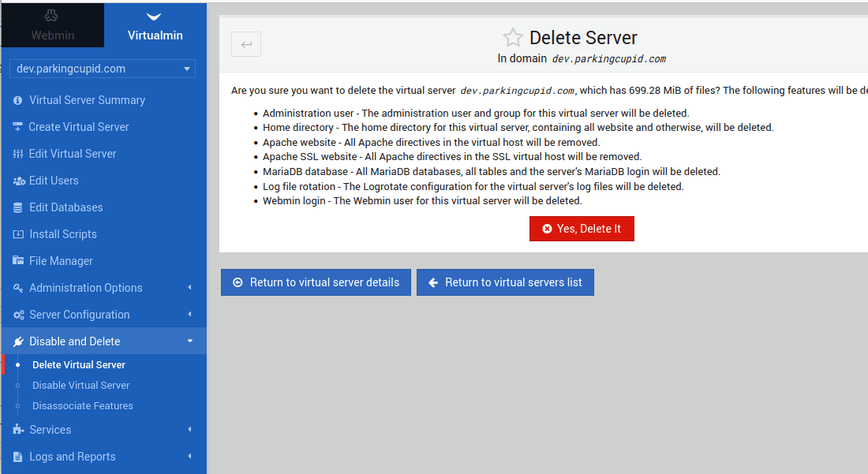This screenshot has height=474, width=868.
Task: Expand the Server Configuration section
Action: click(79, 315)
